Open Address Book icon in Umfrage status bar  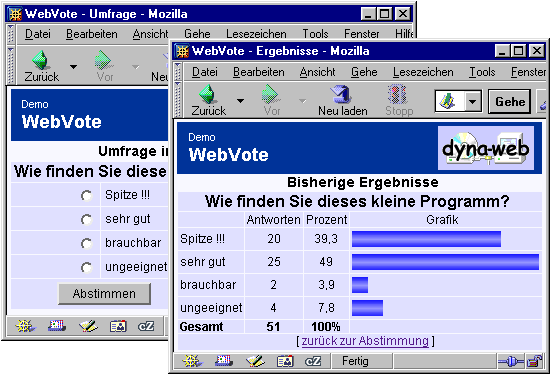[x=118, y=326]
